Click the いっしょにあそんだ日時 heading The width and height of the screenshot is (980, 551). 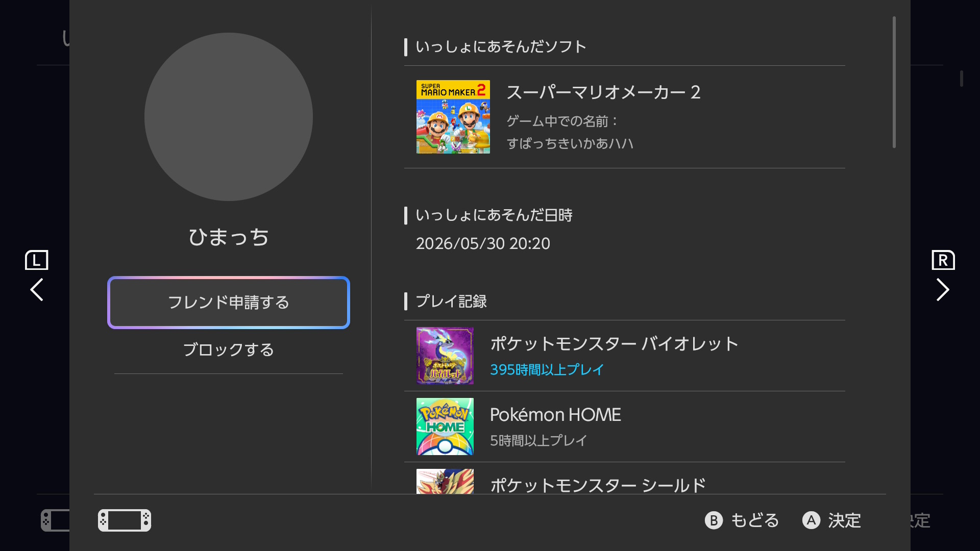click(494, 215)
